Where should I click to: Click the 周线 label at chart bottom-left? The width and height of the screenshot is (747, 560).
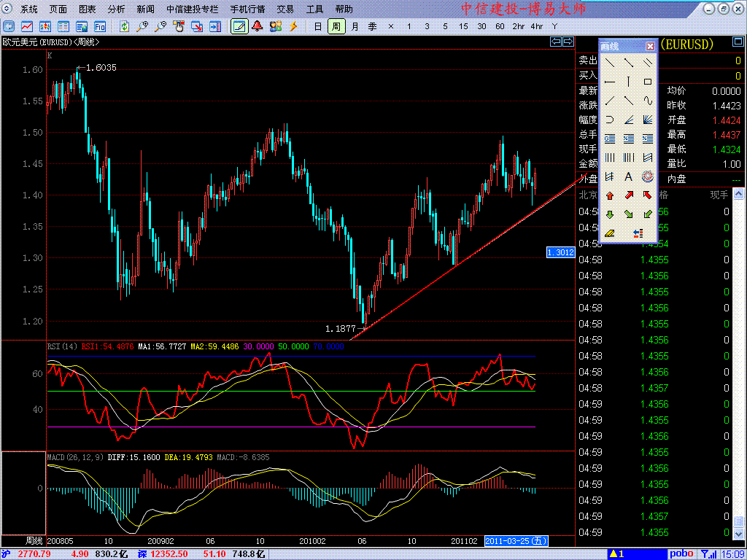(x=34, y=541)
